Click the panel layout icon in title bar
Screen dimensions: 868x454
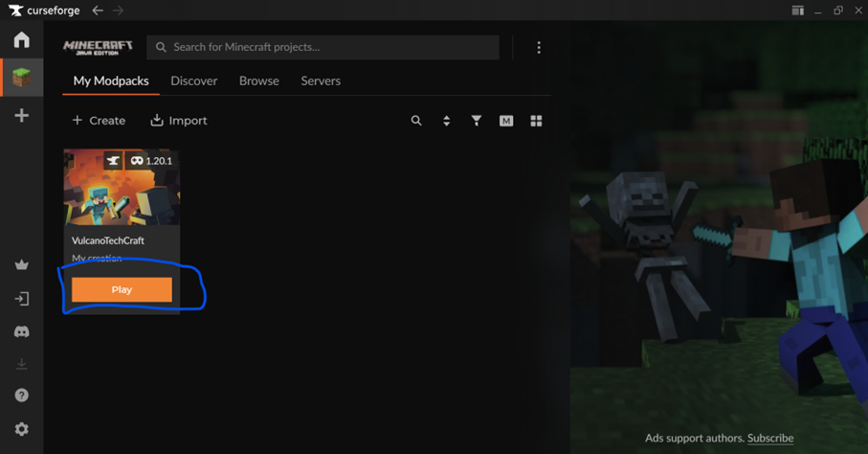[x=797, y=10]
